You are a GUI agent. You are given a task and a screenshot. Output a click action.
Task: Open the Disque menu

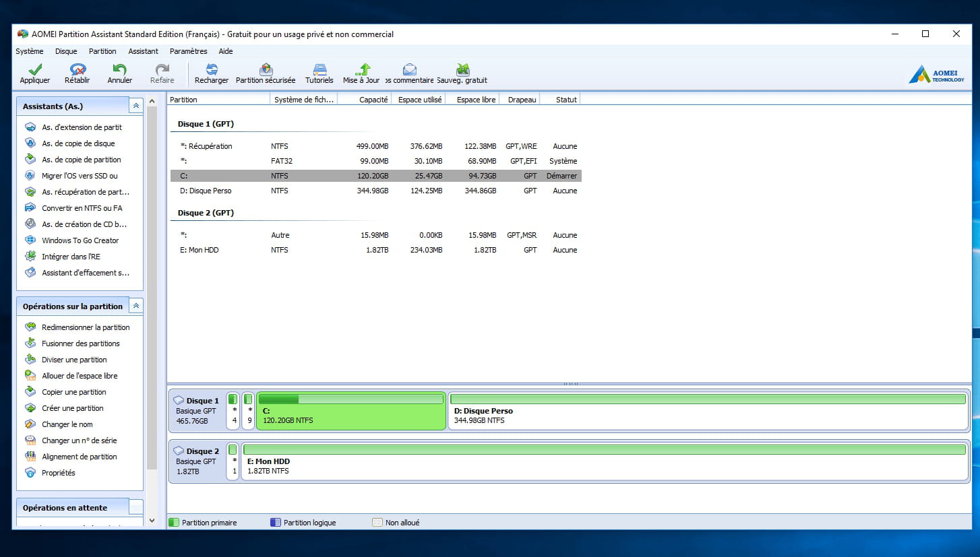66,51
